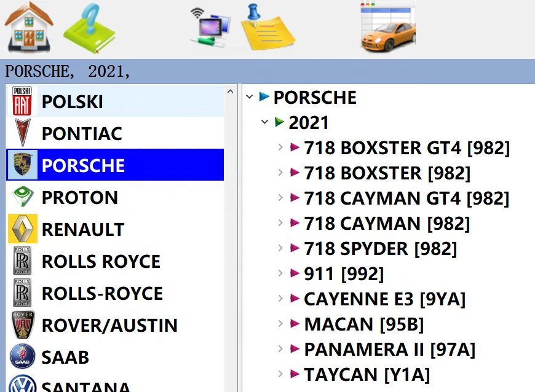535x392 pixels.
Task: Open the green help book icon
Action: point(89,28)
